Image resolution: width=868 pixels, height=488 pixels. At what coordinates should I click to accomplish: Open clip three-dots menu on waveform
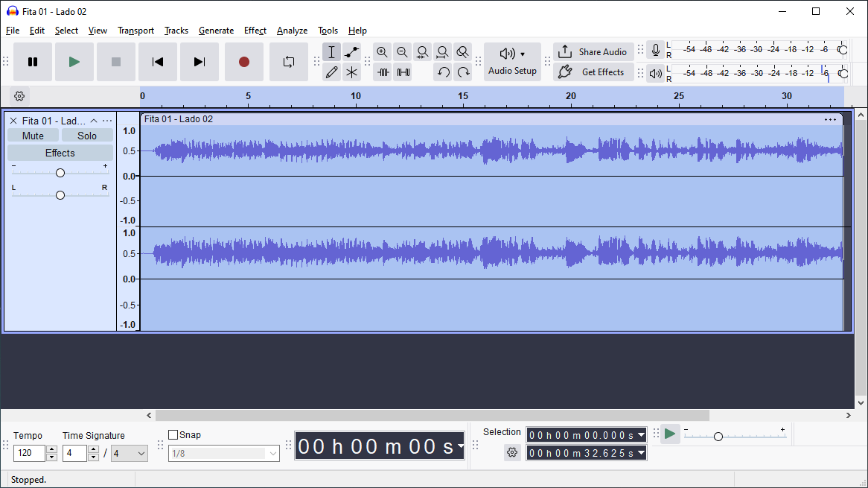click(830, 120)
